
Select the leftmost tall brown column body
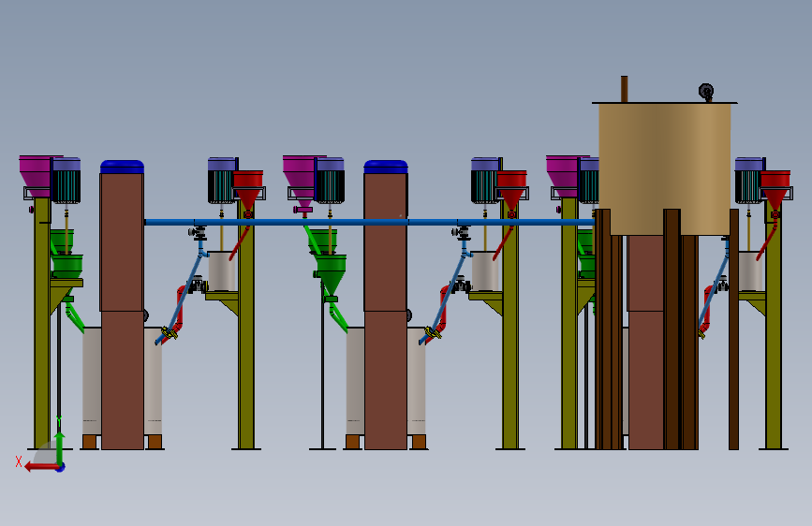tap(122, 311)
